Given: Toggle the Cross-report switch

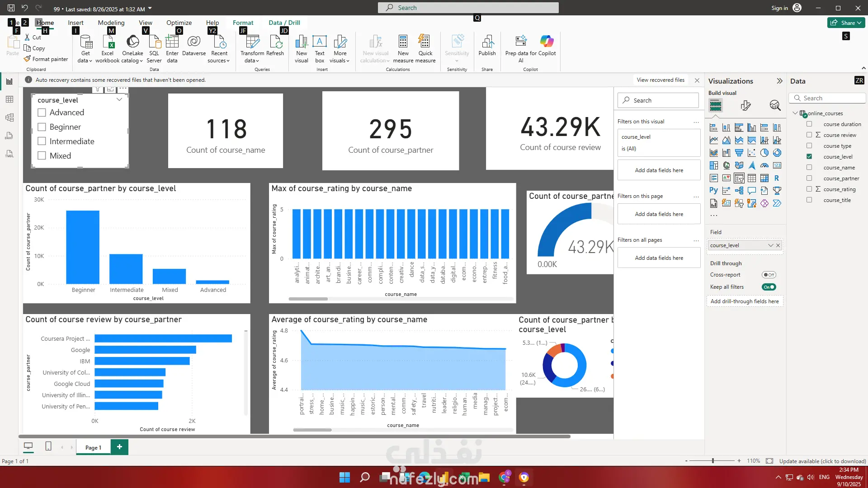Looking at the screenshot, I should [769, 275].
